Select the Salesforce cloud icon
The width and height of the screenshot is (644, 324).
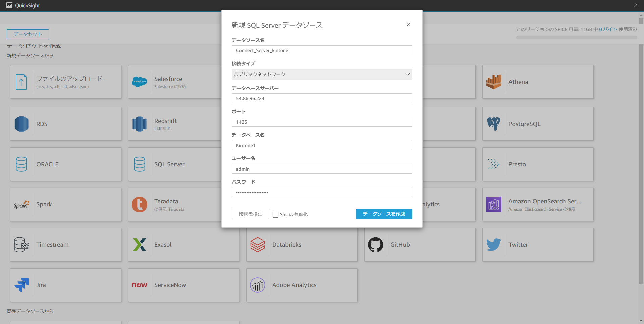tap(140, 82)
